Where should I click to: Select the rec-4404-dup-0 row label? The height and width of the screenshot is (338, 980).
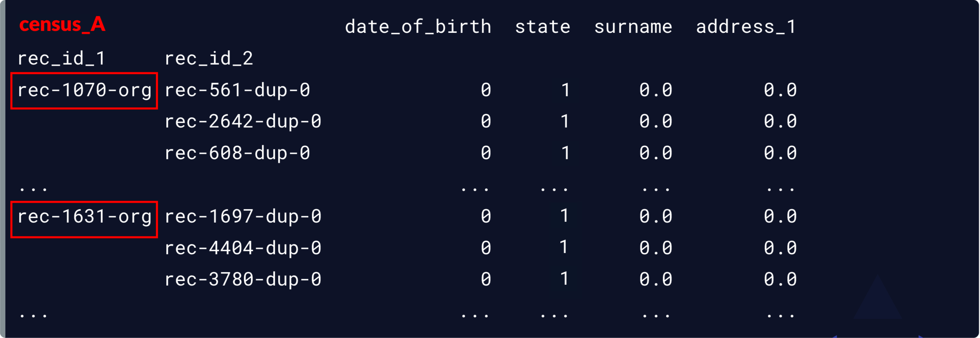[x=243, y=248]
